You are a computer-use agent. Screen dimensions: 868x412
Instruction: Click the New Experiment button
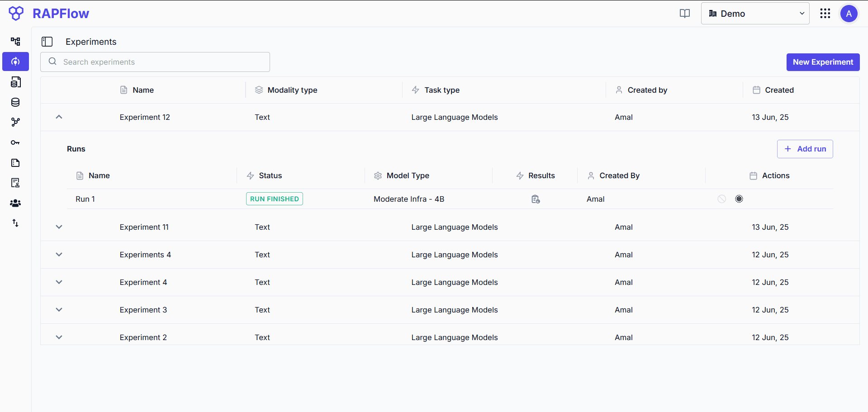point(823,62)
